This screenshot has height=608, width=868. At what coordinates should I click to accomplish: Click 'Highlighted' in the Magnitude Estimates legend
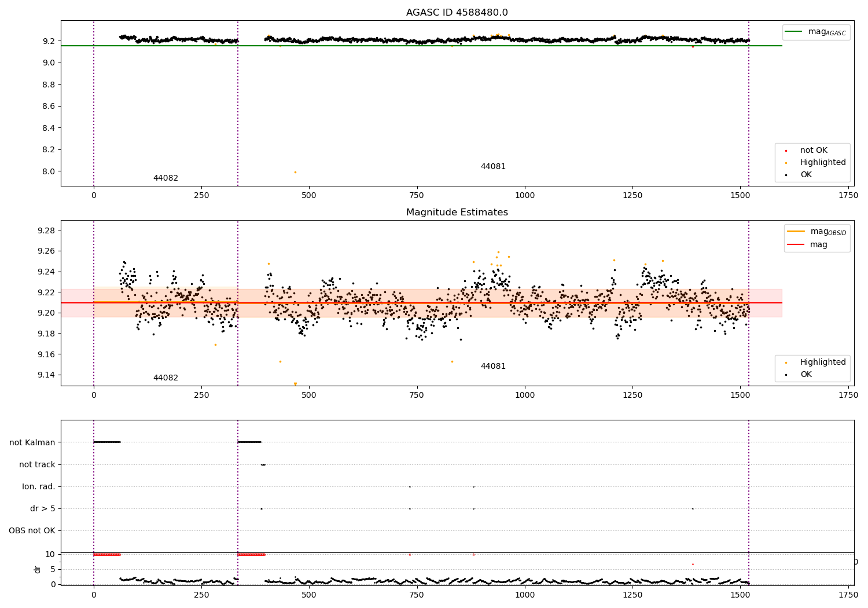point(816,362)
